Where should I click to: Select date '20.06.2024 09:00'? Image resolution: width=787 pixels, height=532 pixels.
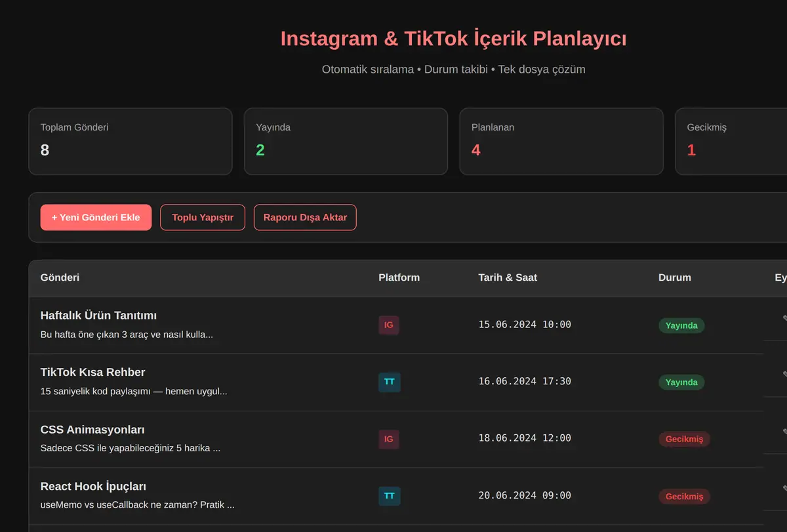coord(525,495)
